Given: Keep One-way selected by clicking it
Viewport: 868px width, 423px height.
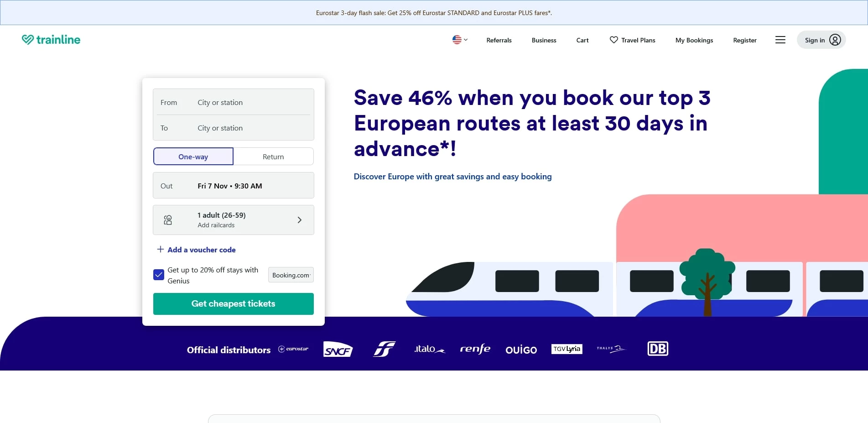Looking at the screenshot, I should [x=193, y=157].
